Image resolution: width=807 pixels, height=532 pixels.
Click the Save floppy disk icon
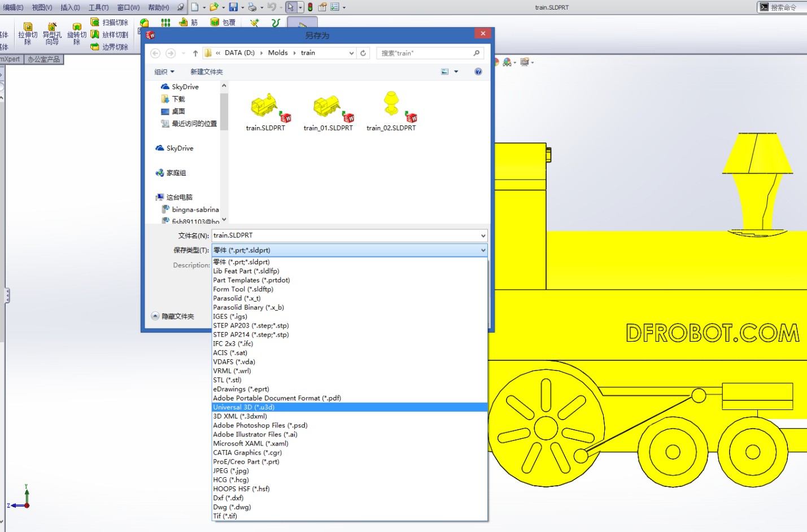233,7
